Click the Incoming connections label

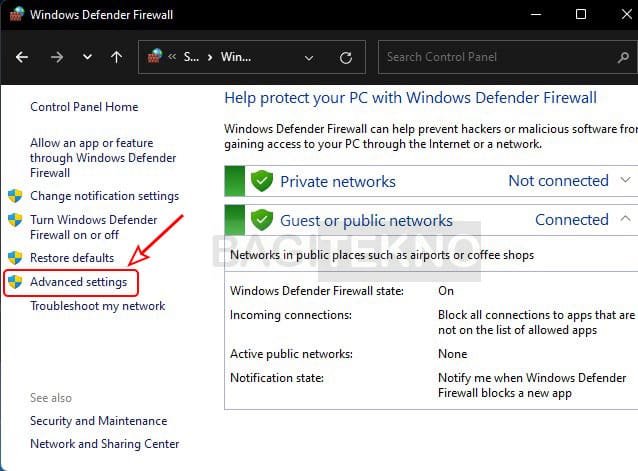[291, 315]
